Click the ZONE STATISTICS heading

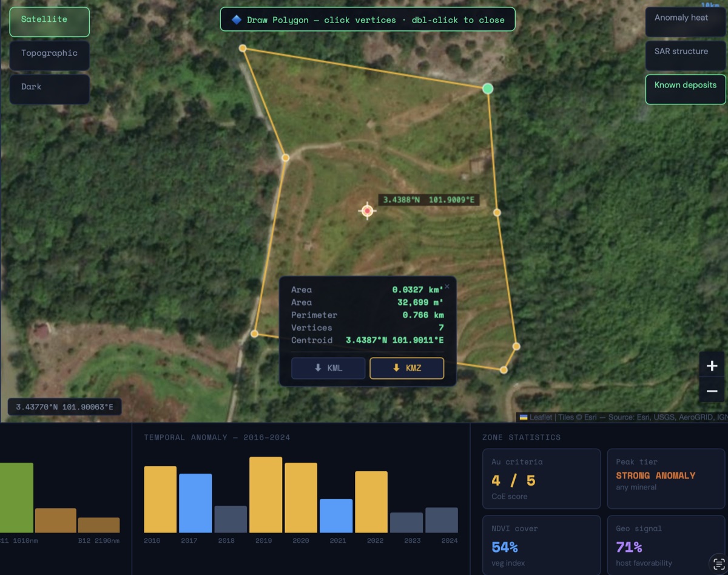(521, 437)
